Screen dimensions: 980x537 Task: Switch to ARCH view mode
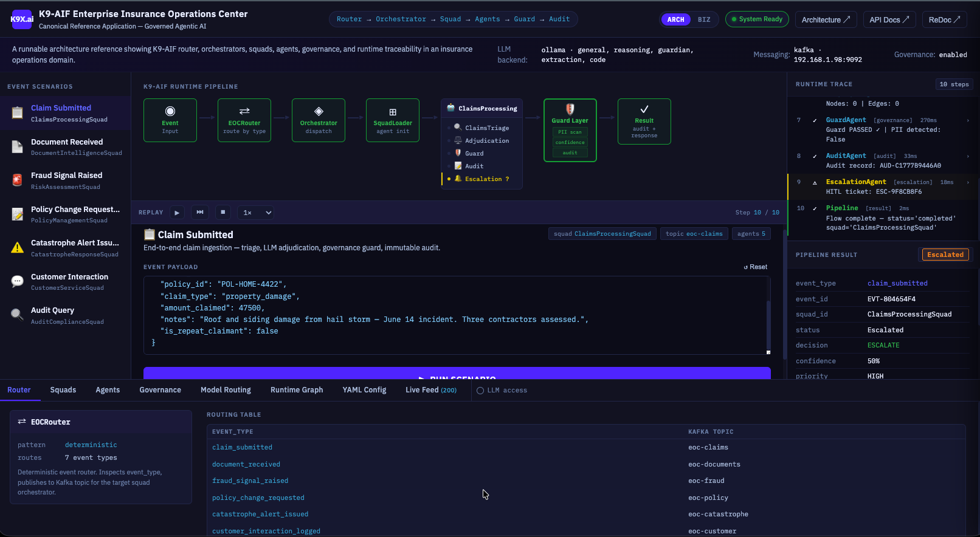click(675, 19)
